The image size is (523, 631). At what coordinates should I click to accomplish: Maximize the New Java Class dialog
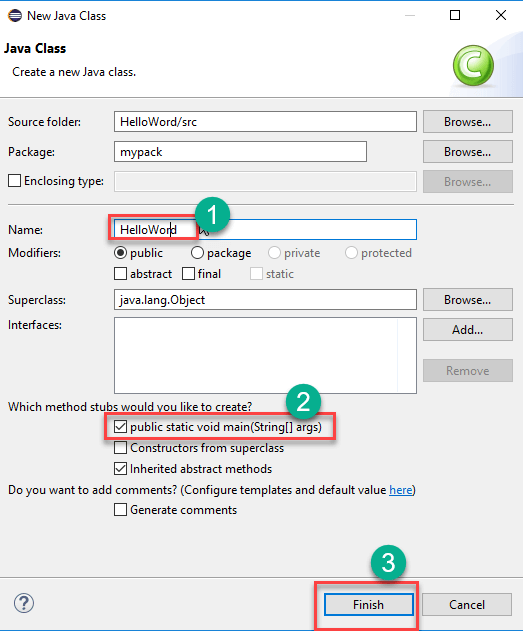coord(455,15)
